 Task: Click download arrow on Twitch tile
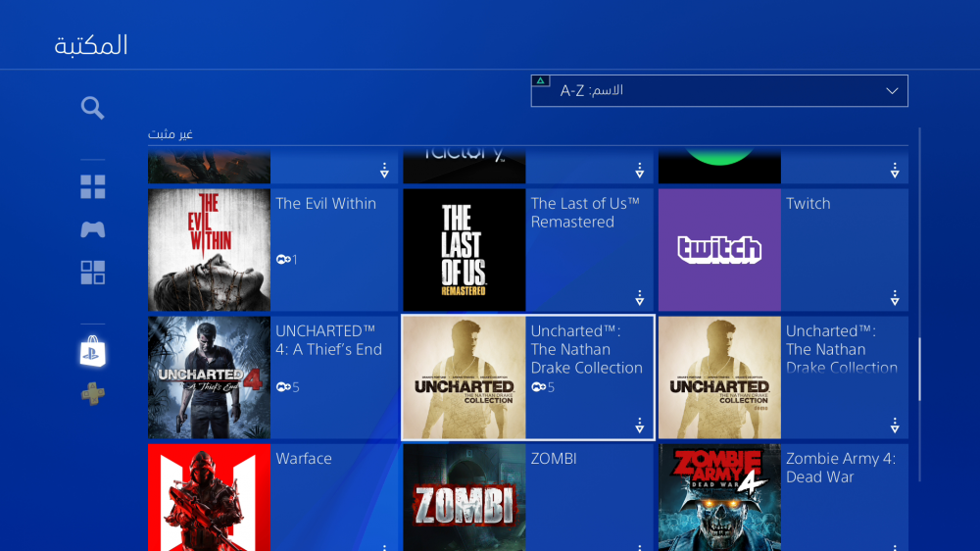[x=895, y=298]
